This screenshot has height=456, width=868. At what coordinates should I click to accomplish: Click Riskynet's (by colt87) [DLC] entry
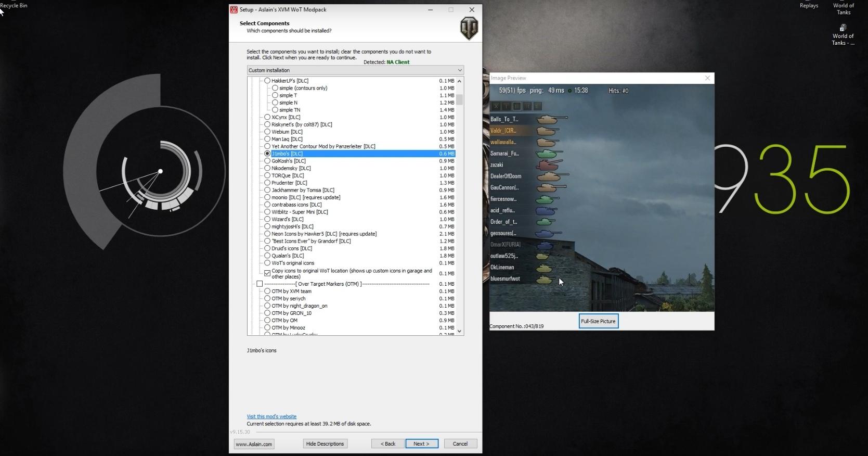tap(302, 124)
